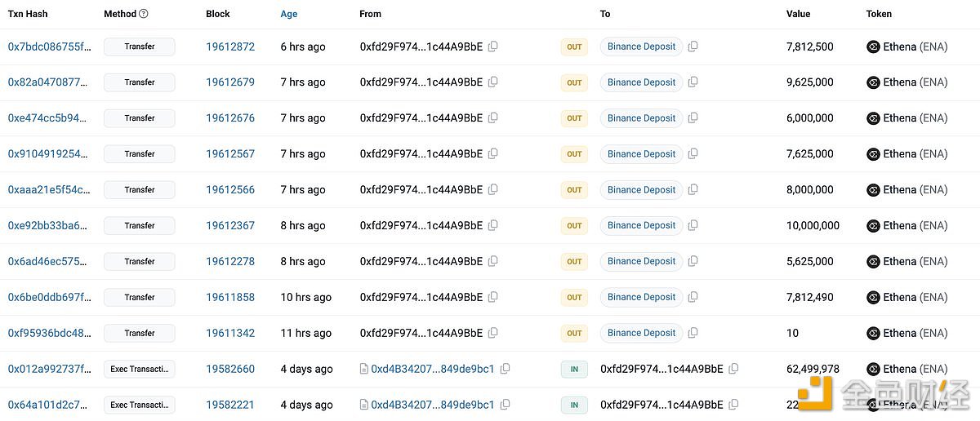Viewport: 980px width, 421px height.
Task: Click the contract file icon in block 19582660 row
Action: tap(364, 369)
